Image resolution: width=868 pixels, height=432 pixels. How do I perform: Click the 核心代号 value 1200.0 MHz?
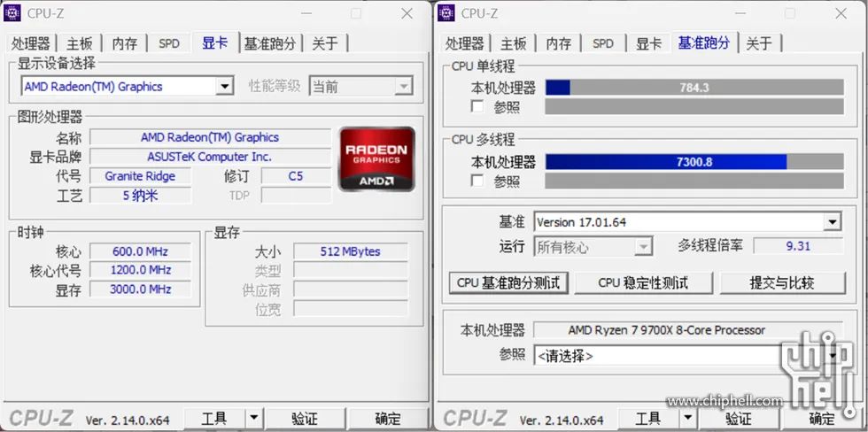pos(140,270)
